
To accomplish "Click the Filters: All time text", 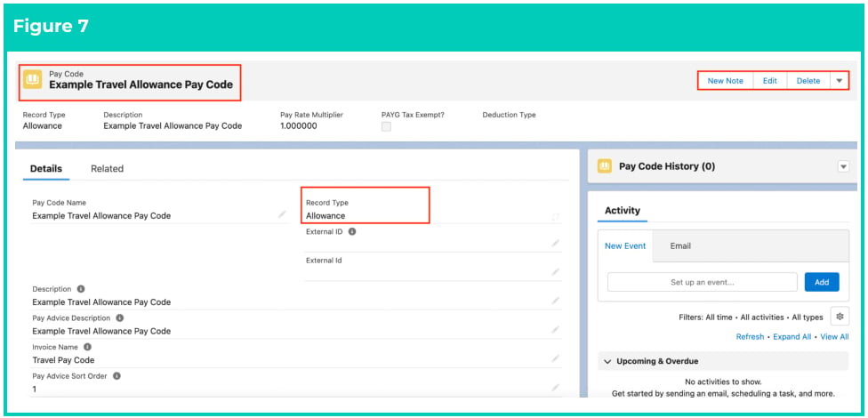I will [706, 318].
